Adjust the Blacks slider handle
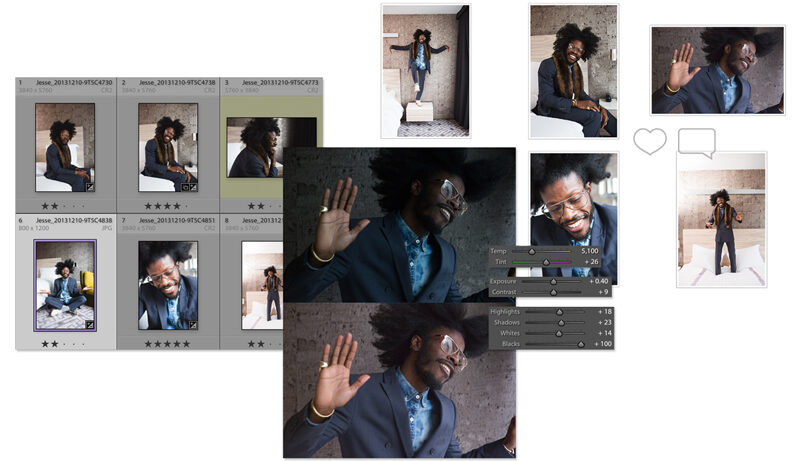 tap(581, 344)
